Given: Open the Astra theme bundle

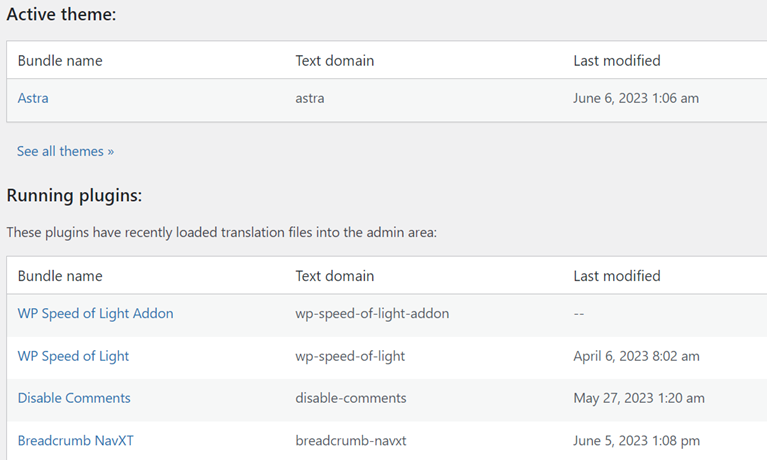Looking at the screenshot, I should (33, 98).
